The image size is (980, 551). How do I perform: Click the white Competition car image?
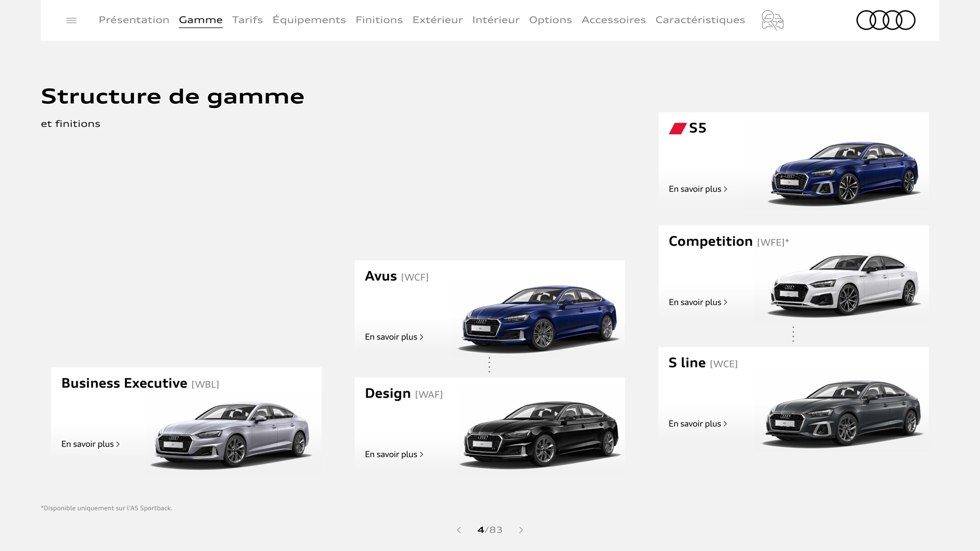844,285
